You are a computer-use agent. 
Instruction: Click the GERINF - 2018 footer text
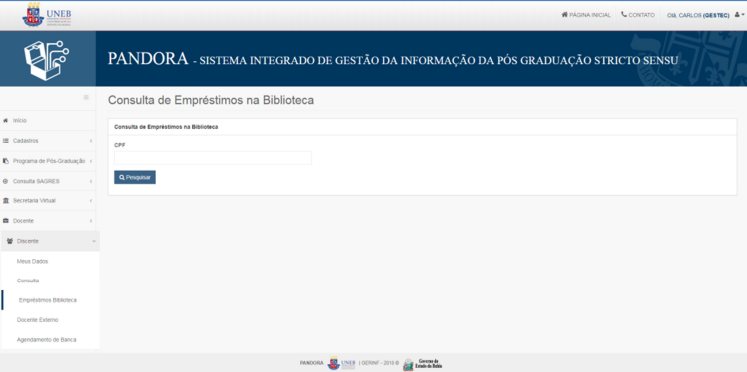pos(379,363)
